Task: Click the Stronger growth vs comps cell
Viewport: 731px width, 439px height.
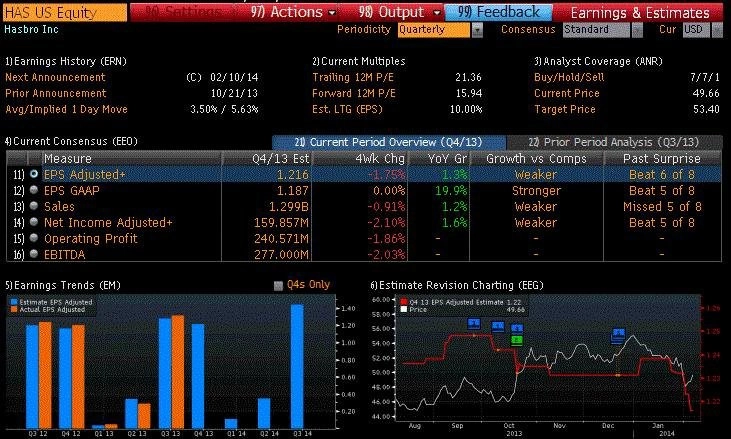Action: point(536,191)
